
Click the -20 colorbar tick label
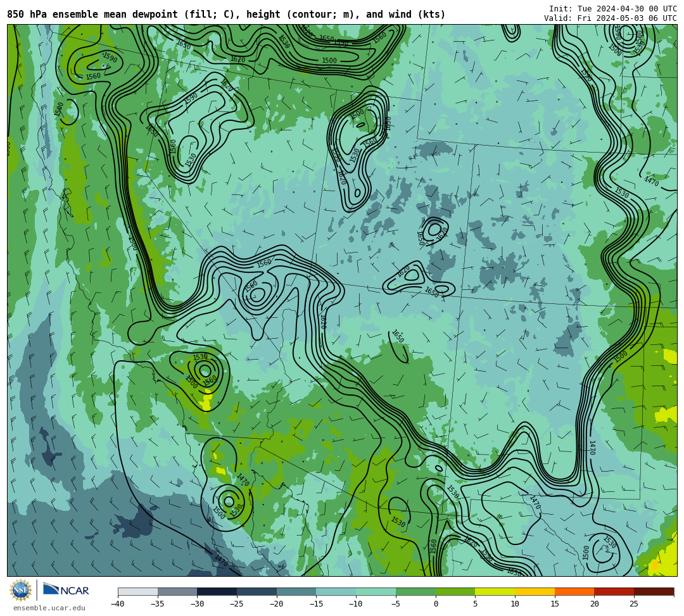pos(277,604)
